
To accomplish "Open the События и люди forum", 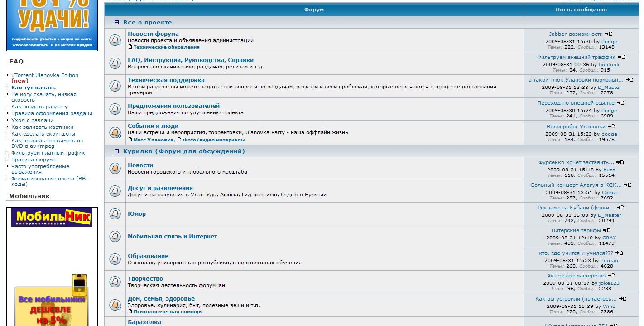I will [x=153, y=126].
